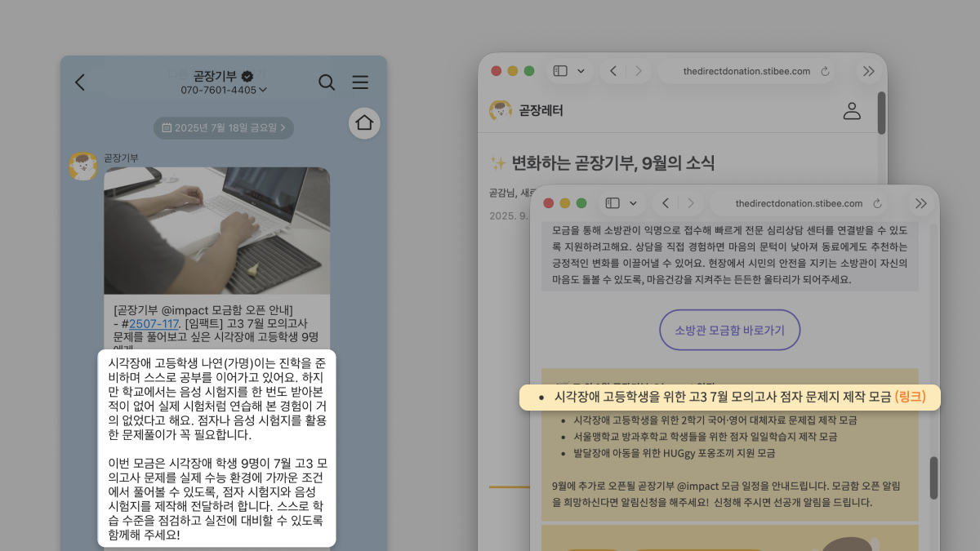
Task: Tap the floating home button in the chat
Action: 364,122
